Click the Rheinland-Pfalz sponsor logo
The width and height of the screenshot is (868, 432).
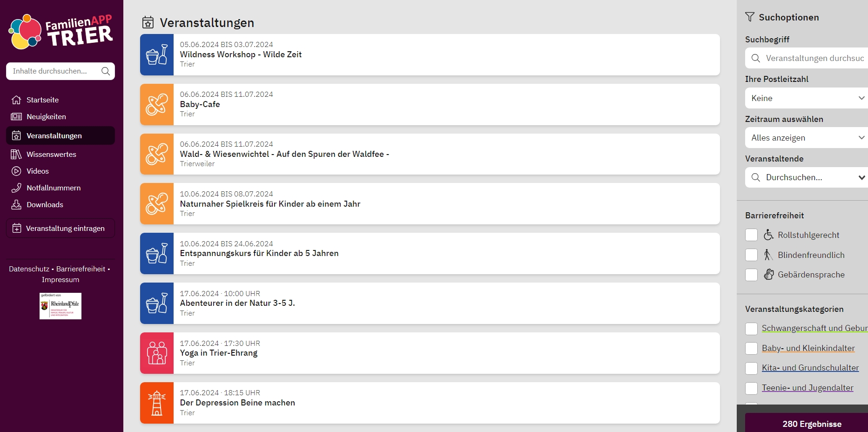[61, 306]
